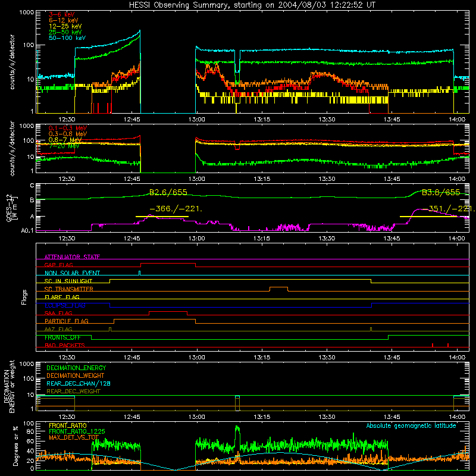Click counts/s/detector axis title of MeV panel
Image resolution: width=476 pixels, height=476 pixels.
click(12, 148)
